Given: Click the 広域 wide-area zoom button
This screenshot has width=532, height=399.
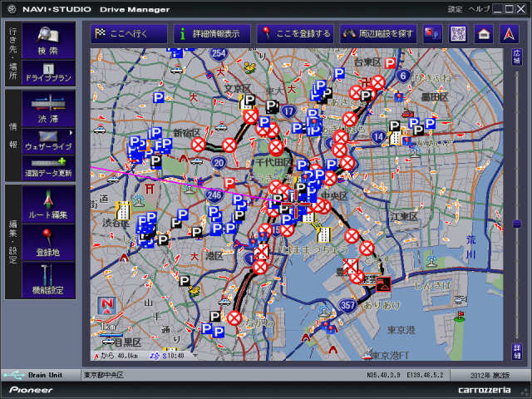Looking at the screenshot, I should (x=516, y=57).
